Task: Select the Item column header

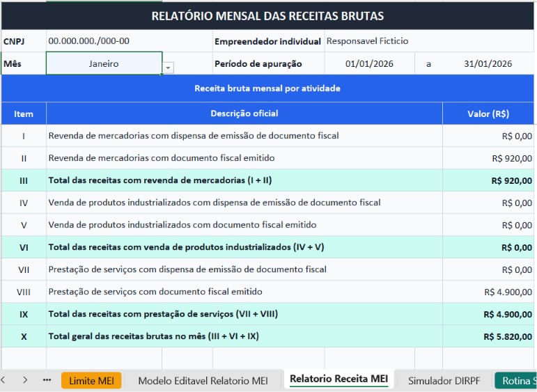Action: click(x=24, y=113)
